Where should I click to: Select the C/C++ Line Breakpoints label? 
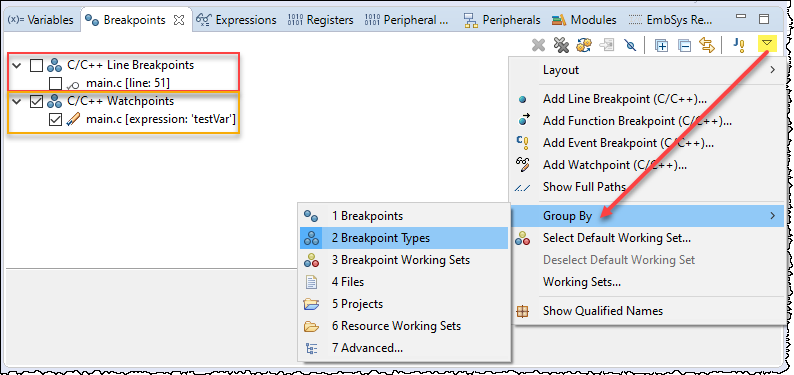tap(131, 65)
